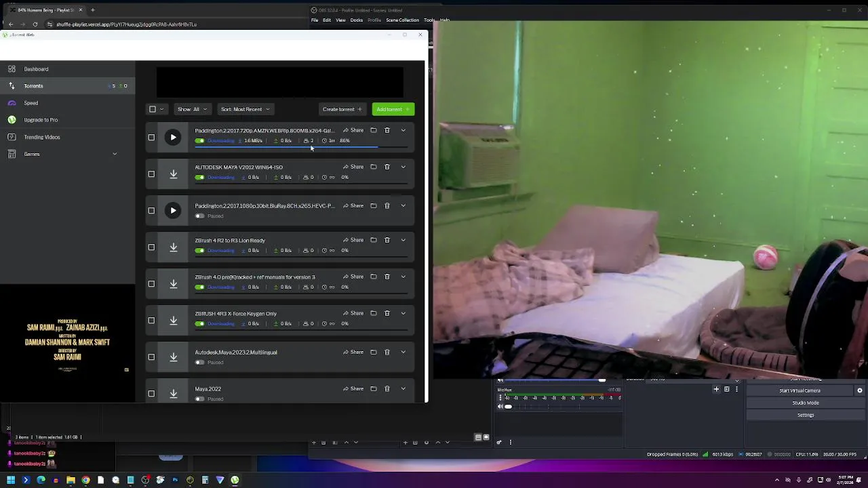Open Chrome from the taskbar

point(85,480)
